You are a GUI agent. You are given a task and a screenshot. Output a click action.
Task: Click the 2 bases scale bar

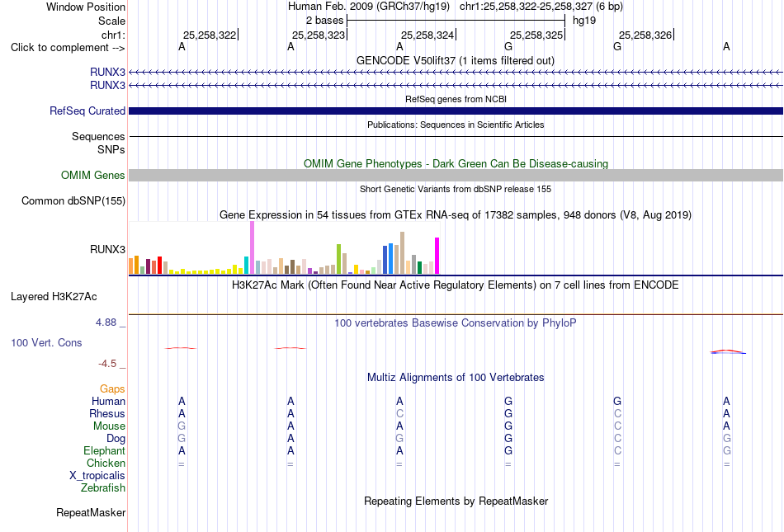(x=456, y=21)
